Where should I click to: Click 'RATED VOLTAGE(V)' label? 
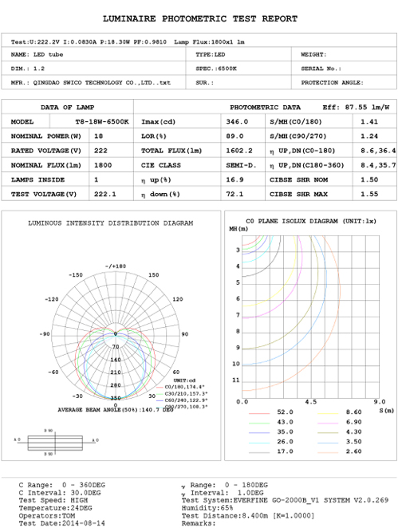click(x=45, y=151)
